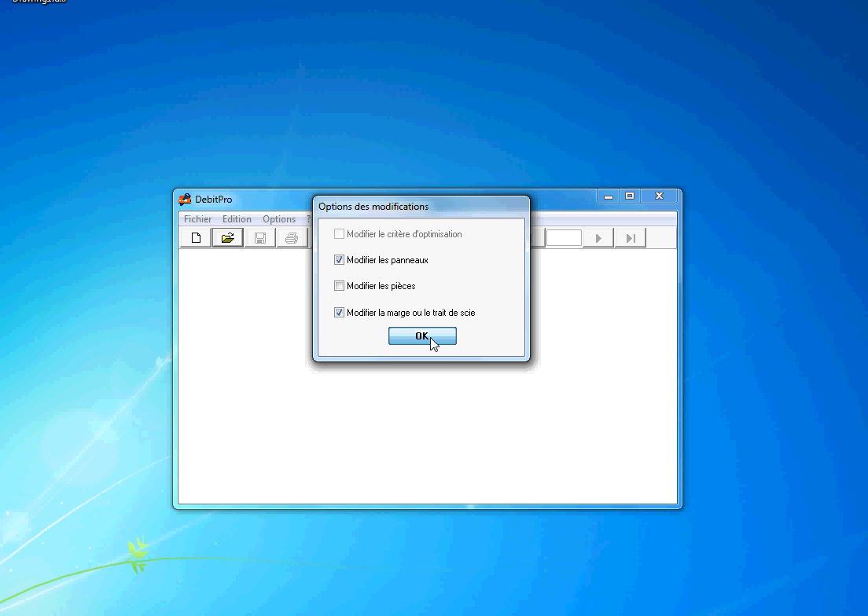The height and width of the screenshot is (616, 868).
Task: Confirm the dialog with OK button
Action: [422, 335]
